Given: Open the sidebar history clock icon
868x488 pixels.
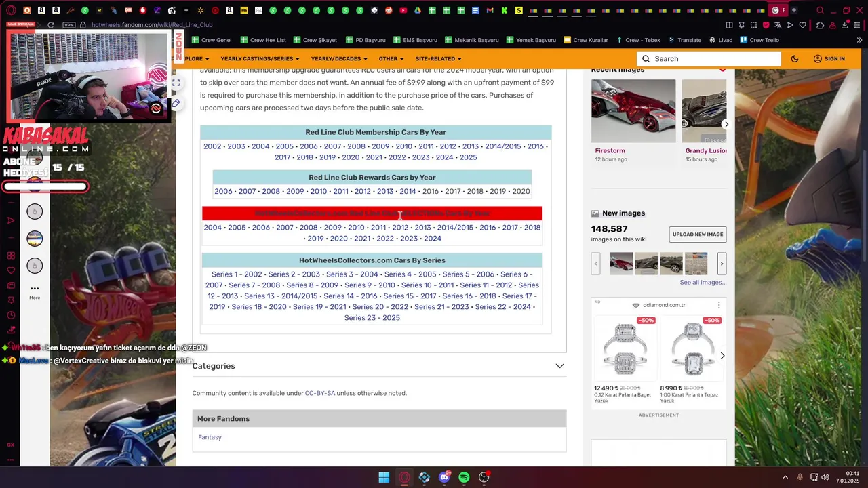Looking at the screenshot, I should tap(11, 315).
